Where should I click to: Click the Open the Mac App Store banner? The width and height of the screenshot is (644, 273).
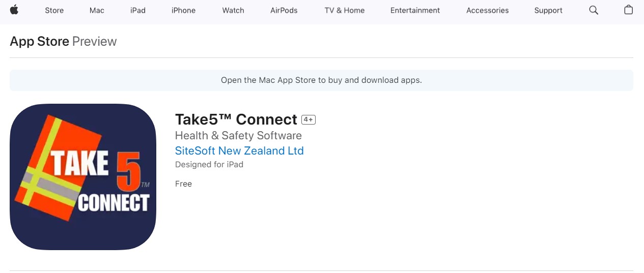click(321, 80)
